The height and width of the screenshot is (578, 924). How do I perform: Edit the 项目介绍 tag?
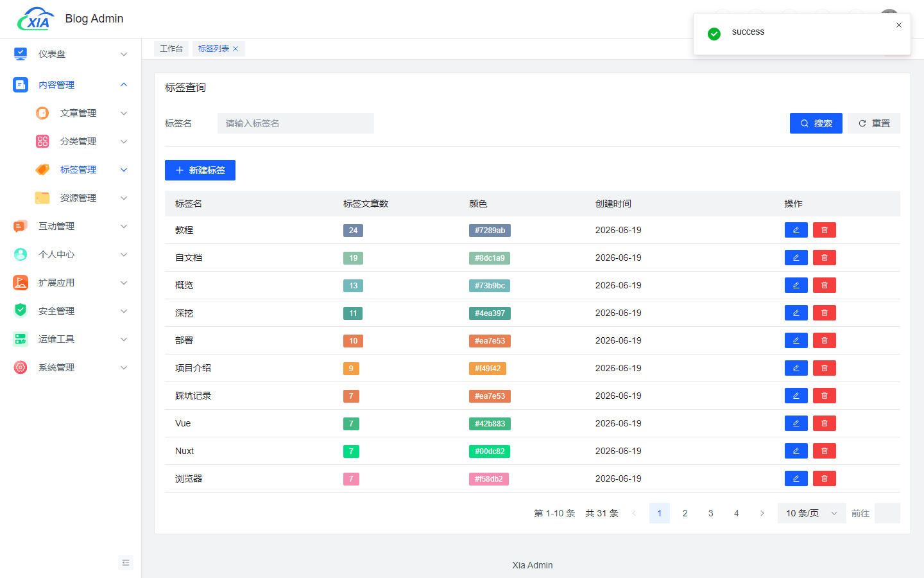point(796,368)
